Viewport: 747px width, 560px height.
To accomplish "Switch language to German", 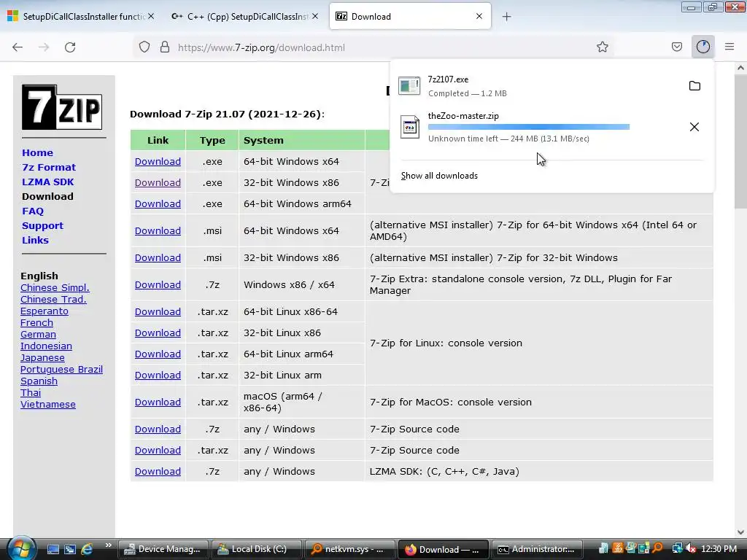I will pos(38,334).
